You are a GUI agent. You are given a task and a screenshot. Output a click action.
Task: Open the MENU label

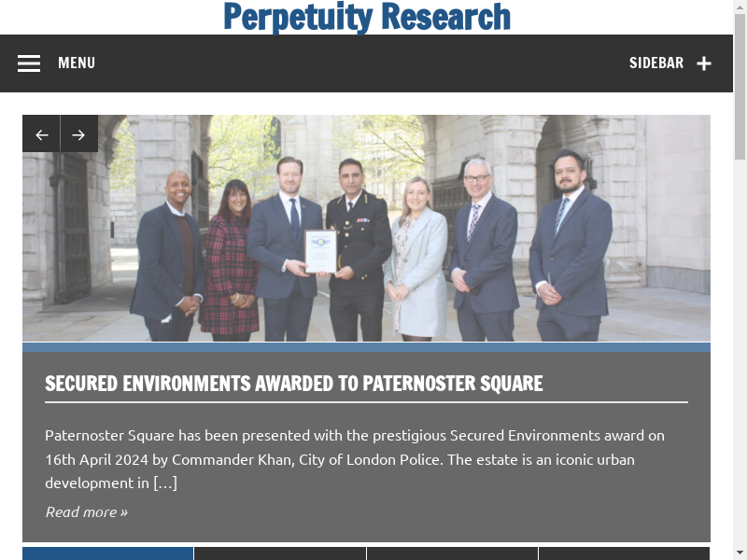77,63
